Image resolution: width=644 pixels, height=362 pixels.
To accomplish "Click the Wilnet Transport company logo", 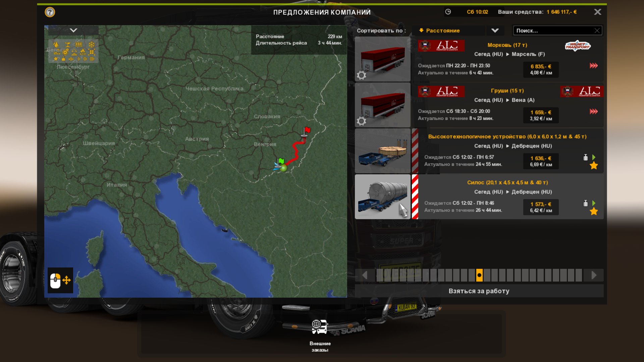I will click(x=578, y=46).
